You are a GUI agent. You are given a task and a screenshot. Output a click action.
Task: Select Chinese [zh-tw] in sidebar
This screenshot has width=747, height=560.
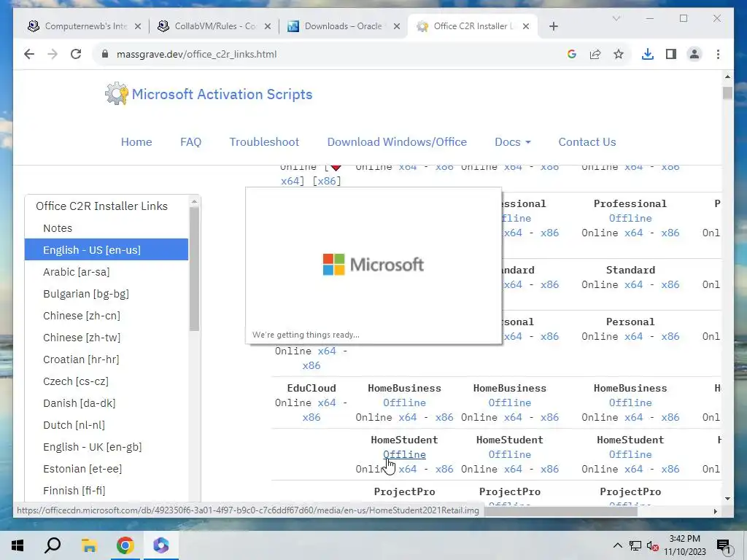click(82, 338)
